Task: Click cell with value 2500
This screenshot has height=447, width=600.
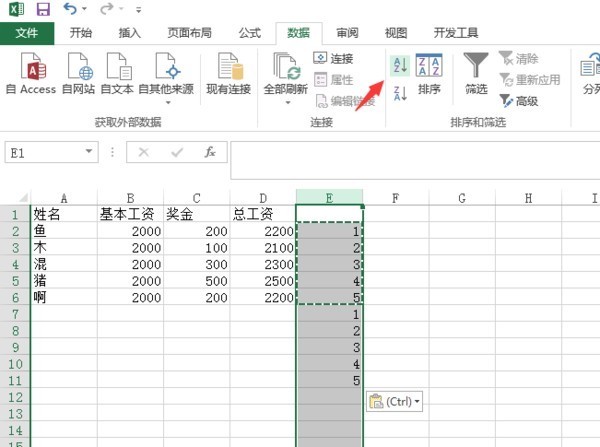Action: tap(263, 281)
